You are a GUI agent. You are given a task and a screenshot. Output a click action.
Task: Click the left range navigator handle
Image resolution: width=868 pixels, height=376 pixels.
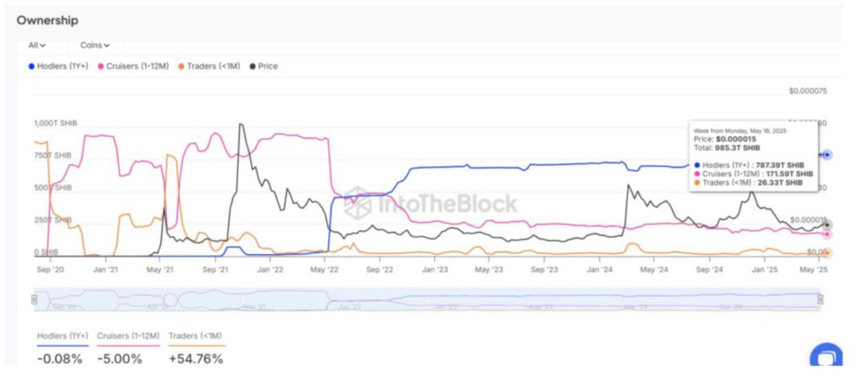coord(35,299)
